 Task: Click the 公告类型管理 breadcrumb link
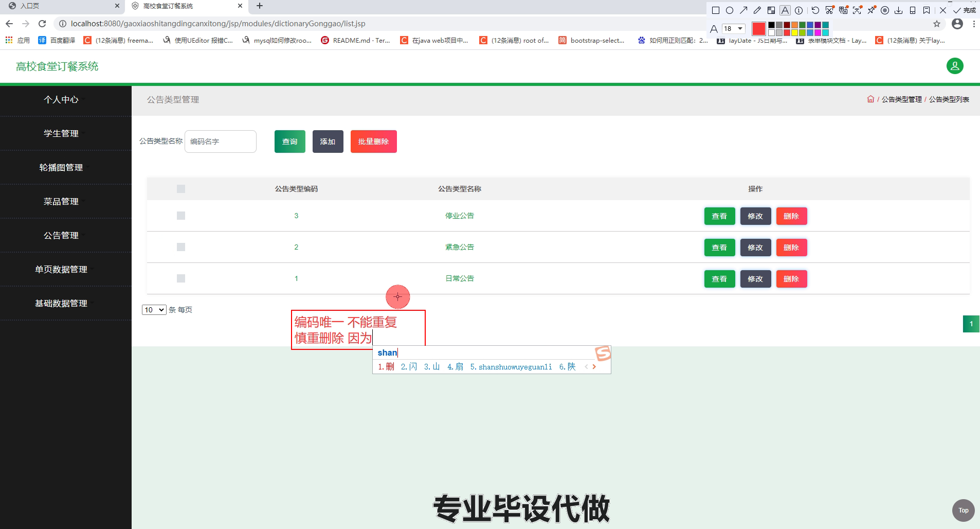tap(902, 99)
